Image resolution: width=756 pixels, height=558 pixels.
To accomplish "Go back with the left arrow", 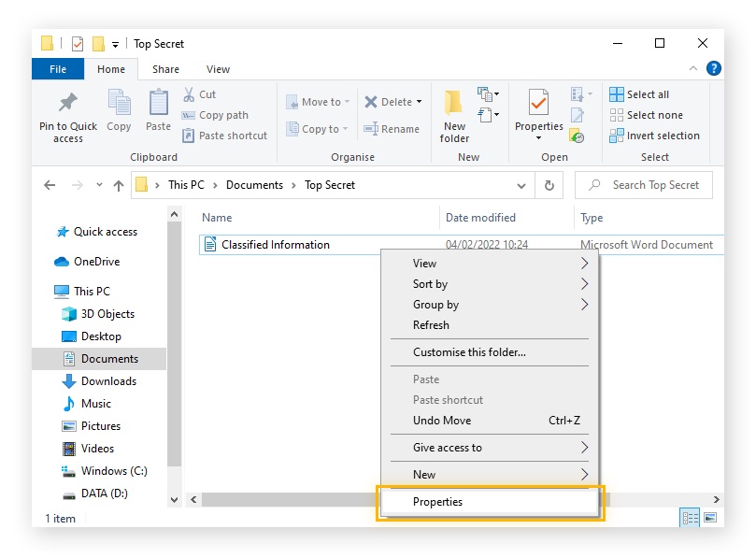I will 50,185.
